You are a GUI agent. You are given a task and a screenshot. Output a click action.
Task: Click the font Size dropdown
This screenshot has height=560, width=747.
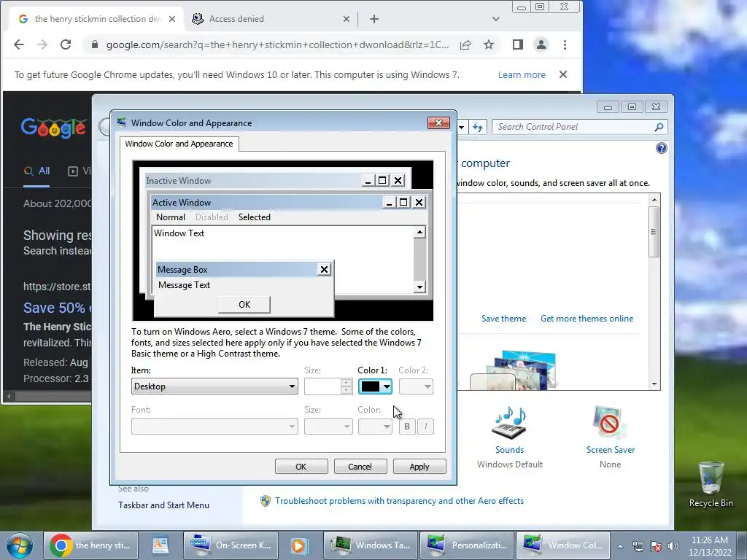328,426
